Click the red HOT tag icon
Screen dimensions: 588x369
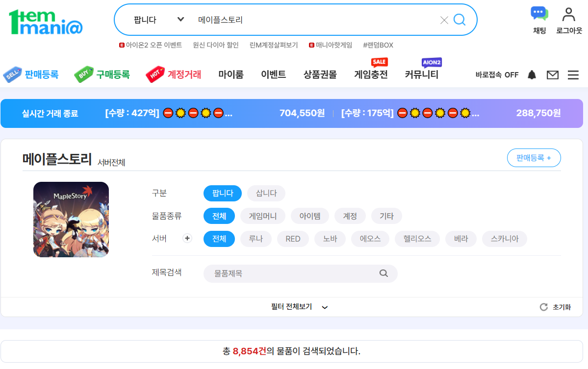pos(155,74)
